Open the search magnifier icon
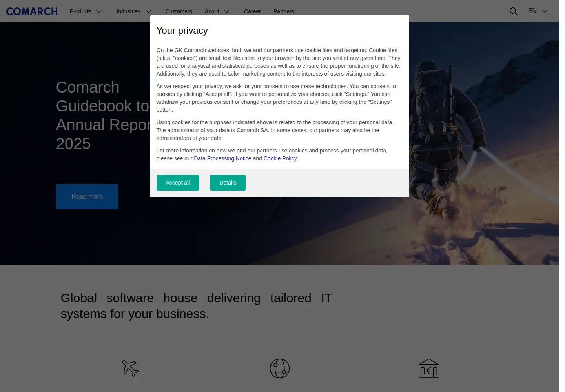The height and width of the screenshot is (392, 565). (513, 11)
